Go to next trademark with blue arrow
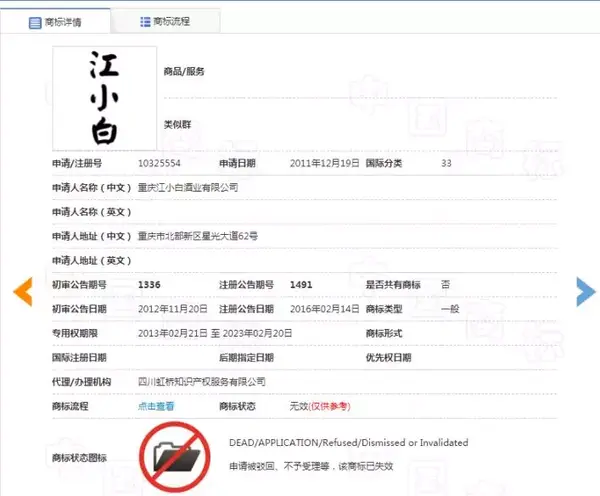This screenshot has width=600, height=496. (586, 292)
